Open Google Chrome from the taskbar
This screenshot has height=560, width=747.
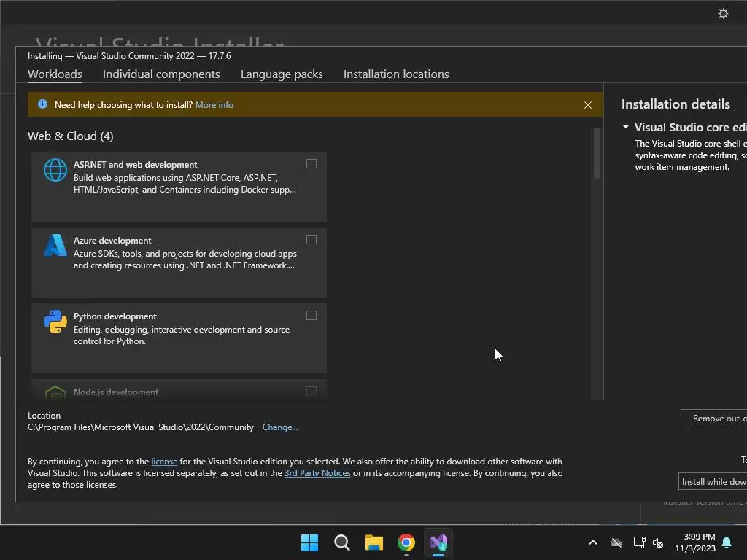406,542
